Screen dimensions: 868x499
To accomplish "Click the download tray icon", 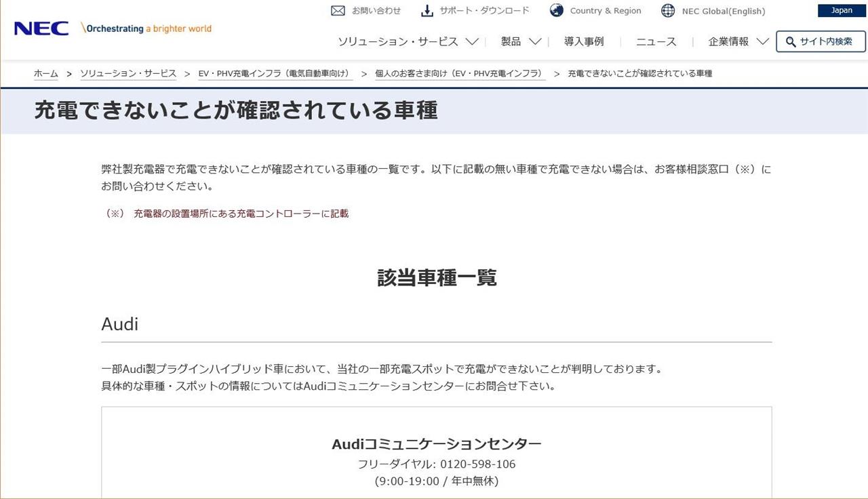I will 427,10.
